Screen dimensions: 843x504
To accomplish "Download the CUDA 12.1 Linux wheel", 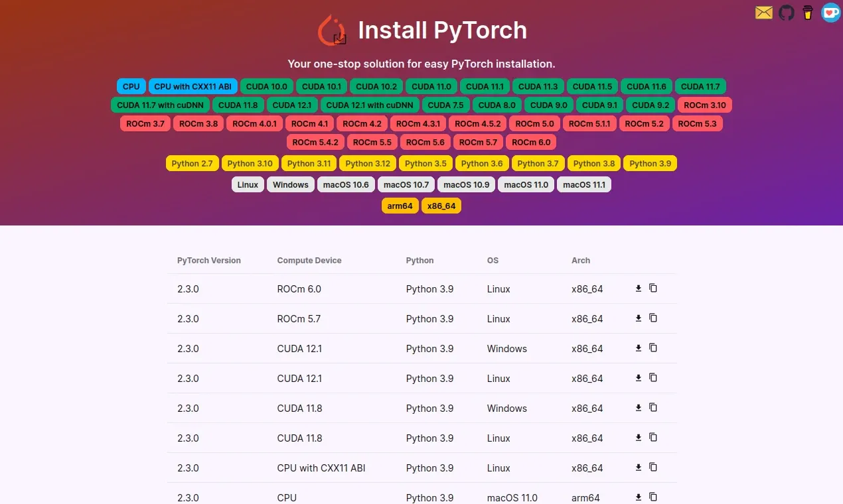I will click(639, 378).
